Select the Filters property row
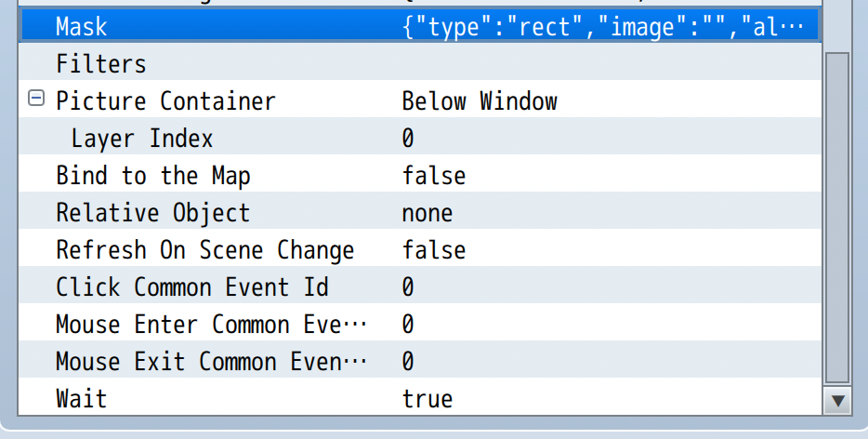 click(x=101, y=64)
